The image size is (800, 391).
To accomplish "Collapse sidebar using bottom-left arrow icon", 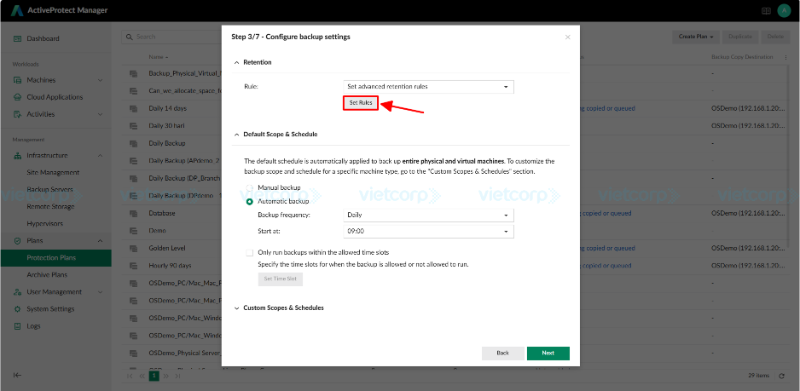I will coord(17,375).
